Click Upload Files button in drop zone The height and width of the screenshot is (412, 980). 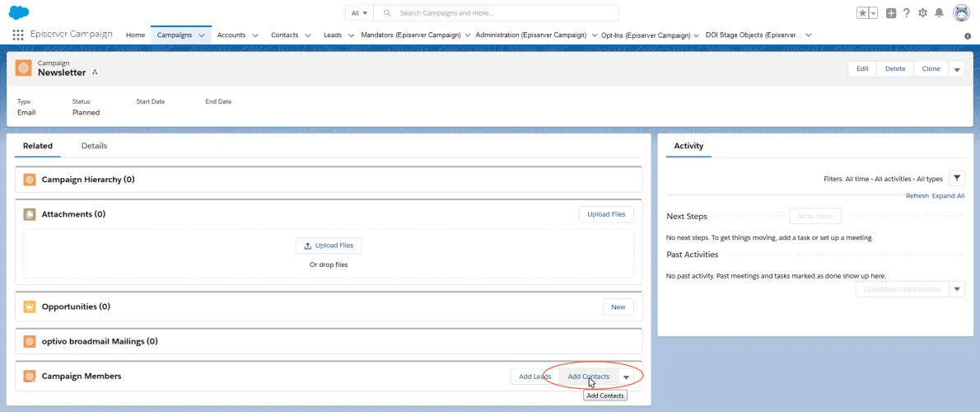point(329,246)
